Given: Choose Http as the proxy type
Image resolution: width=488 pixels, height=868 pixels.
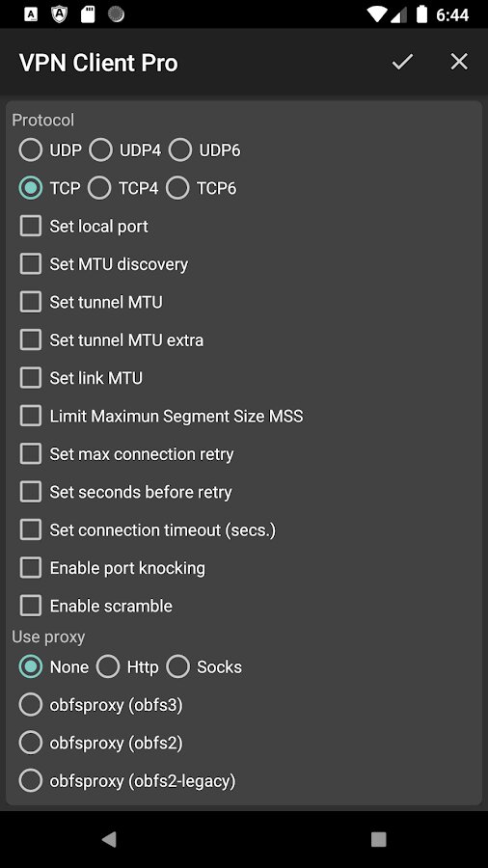Looking at the screenshot, I should [127, 667].
